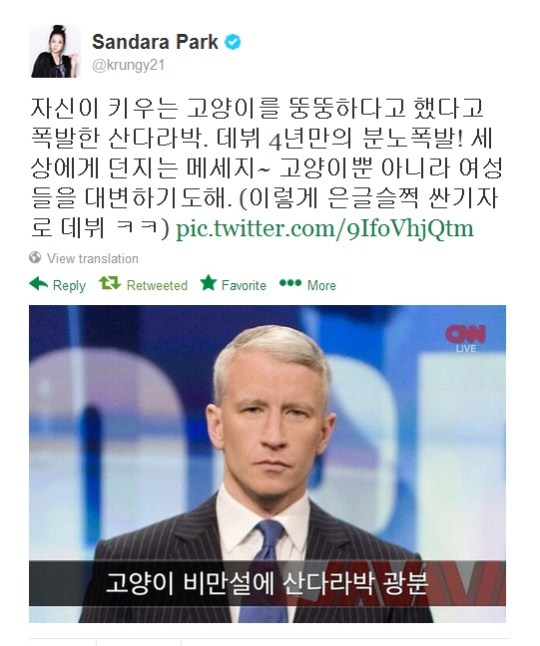Viewport: 540px width, 646px height.
Task: Expand options with the three-dots icon
Action: [290, 283]
